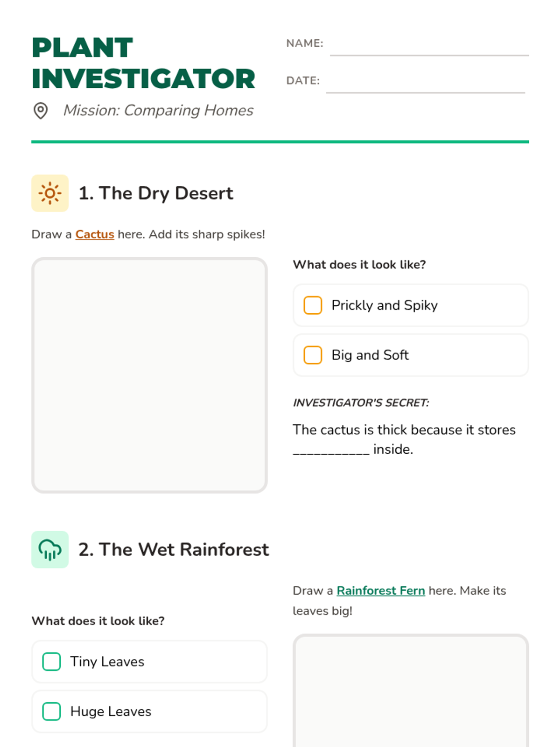This screenshot has height=747, width=560.
Task: Click inside the fern drawing box
Action: click(411, 691)
